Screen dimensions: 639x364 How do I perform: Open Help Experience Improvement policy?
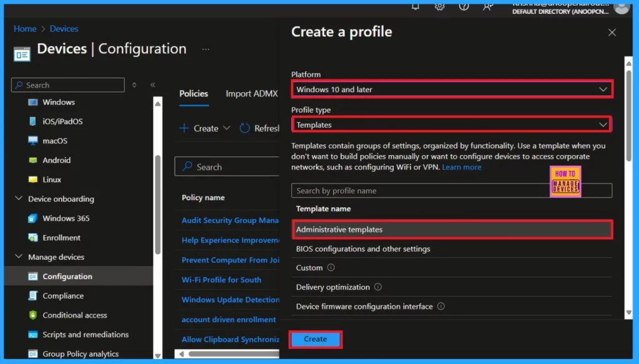click(x=230, y=240)
